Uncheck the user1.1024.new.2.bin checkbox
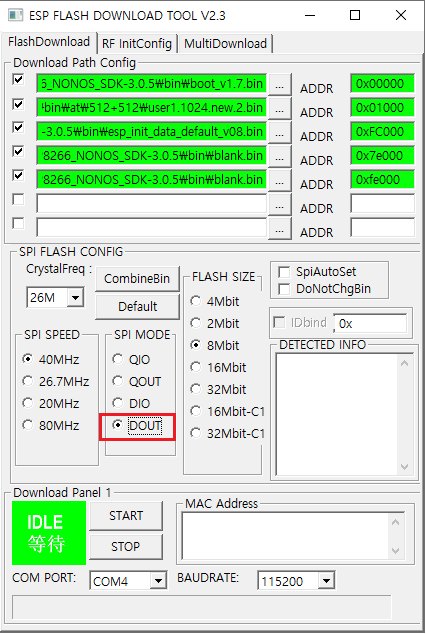This screenshot has height=634, width=426. click(18, 104)
